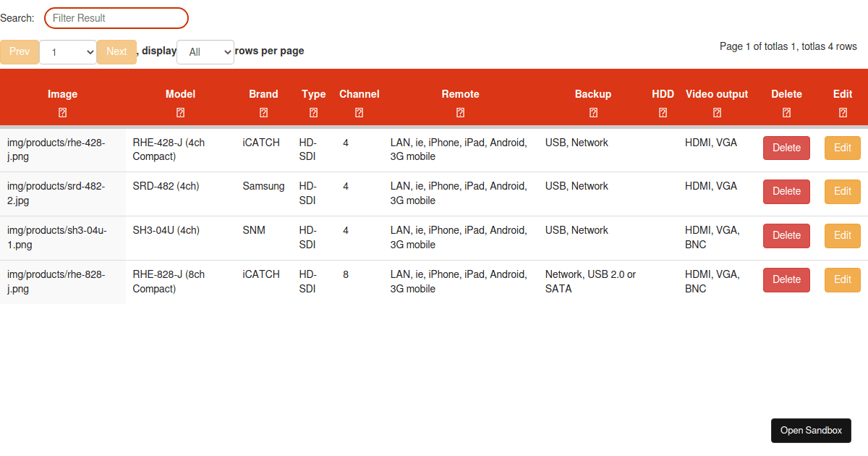Click the Edit column sort icon
Viewport: 868px width, 456px height.
point(843,113)
